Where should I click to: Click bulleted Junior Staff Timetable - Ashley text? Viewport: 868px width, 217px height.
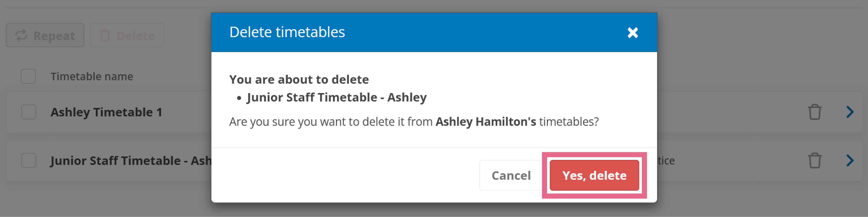pyautogui.click(x=337, y=97)
